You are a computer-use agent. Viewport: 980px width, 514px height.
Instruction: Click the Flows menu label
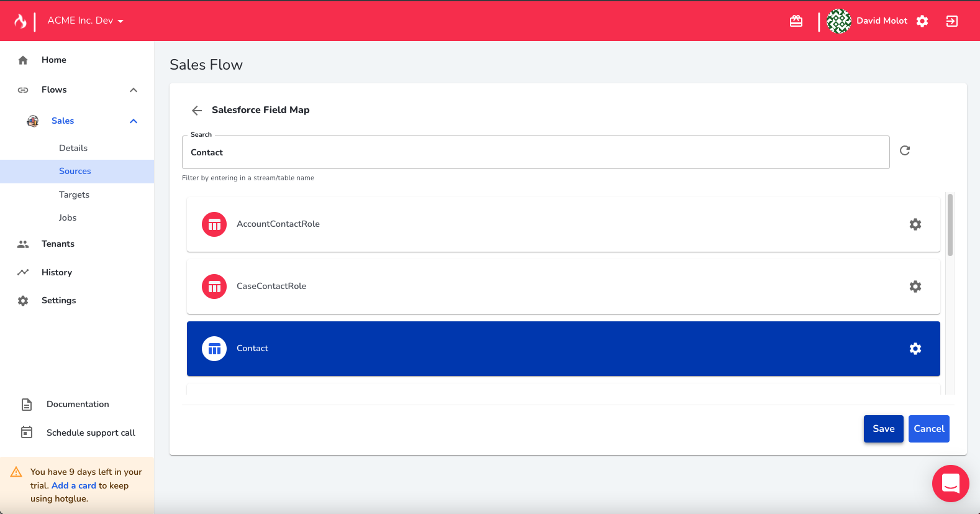click(54, 89)
